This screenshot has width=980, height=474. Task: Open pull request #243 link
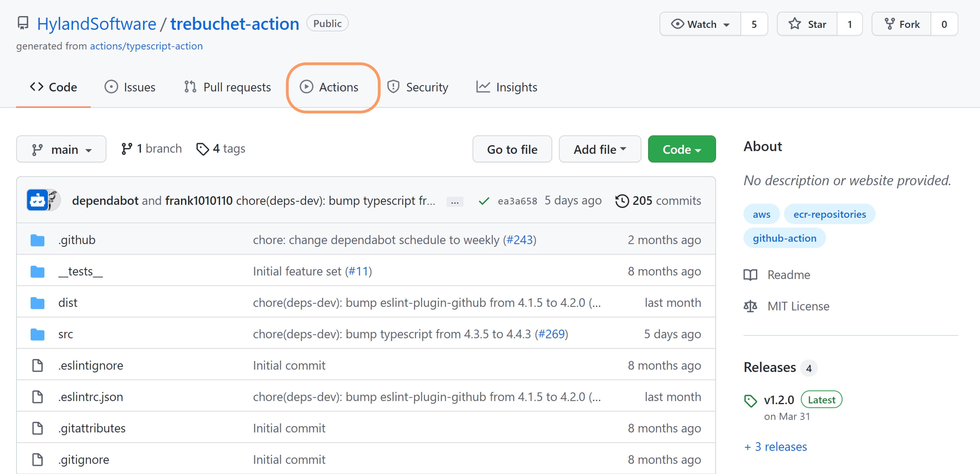tap(519, 240)
